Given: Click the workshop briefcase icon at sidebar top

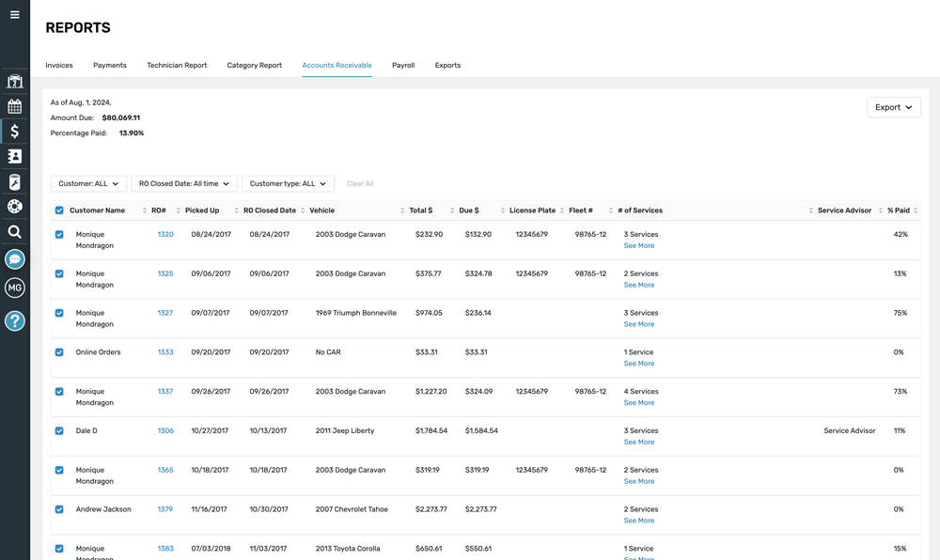Looking at the screenshot, I should 15,82.
